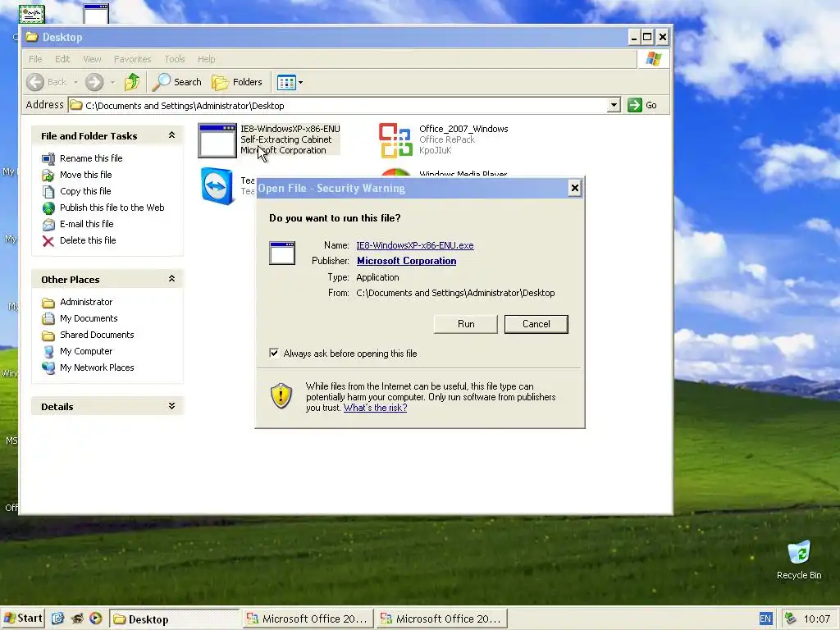Click the Shared Documents folder icon
840x630 pixels.
(48, 336)
